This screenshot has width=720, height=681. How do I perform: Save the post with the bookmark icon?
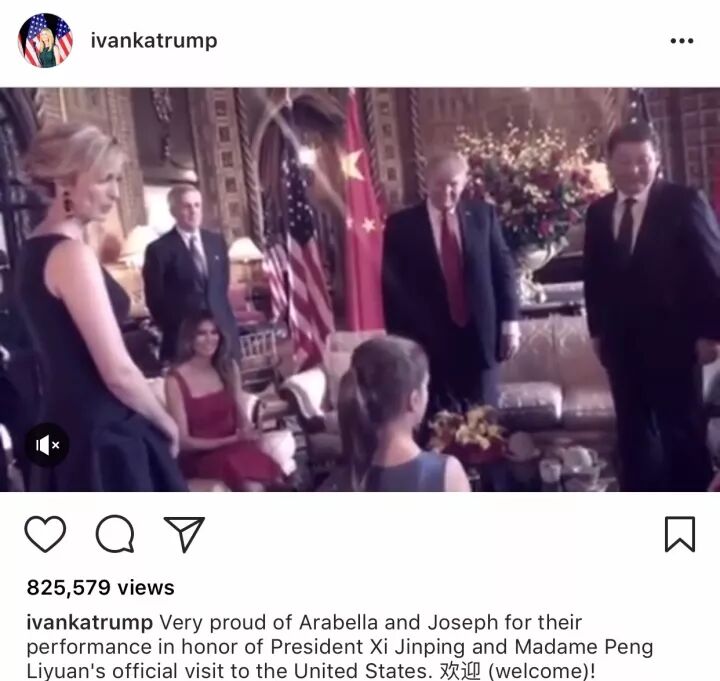pyautogui.click(x=680, y=534)
